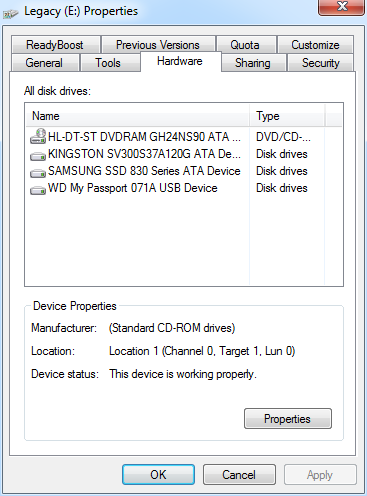Sort the list by the Type column header
Viewport: 367px width, 496px height.
pyautogui.click(x=287, y=116)
